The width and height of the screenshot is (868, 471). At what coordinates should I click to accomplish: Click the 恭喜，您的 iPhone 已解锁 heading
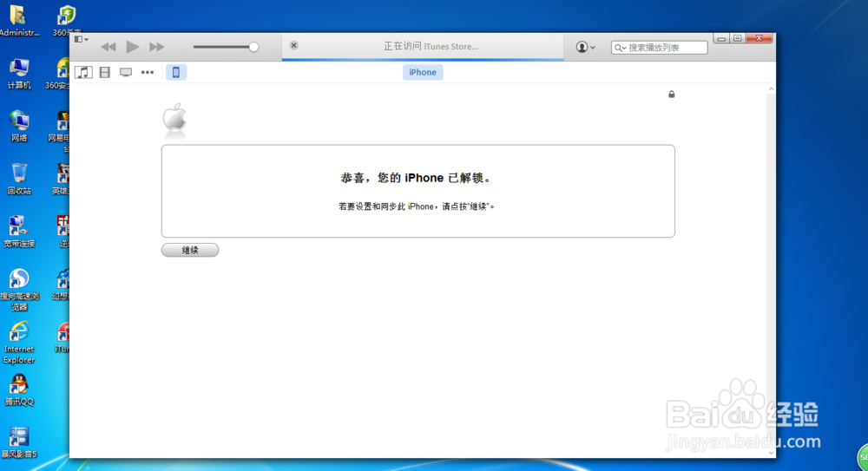coord(416,178)
